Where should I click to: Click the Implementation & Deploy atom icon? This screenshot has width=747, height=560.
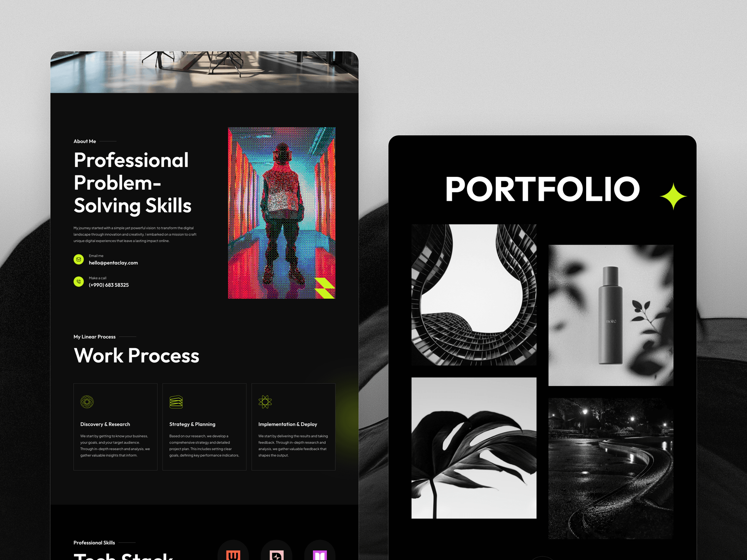(x=265, y=402)
